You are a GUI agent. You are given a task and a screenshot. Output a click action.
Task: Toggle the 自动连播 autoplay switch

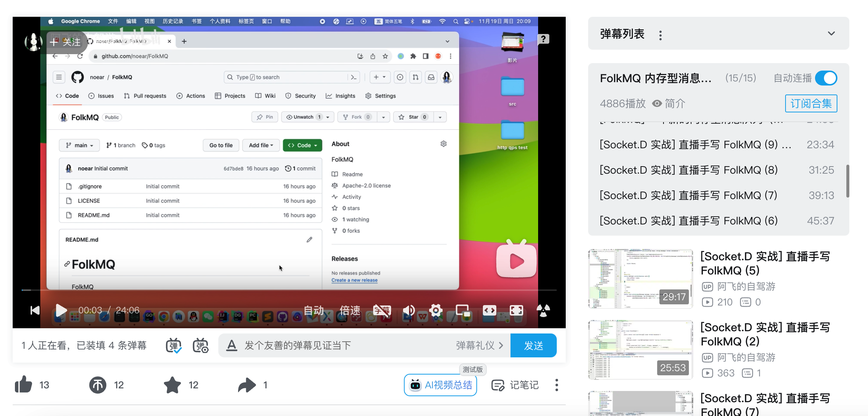pos(826,78)
